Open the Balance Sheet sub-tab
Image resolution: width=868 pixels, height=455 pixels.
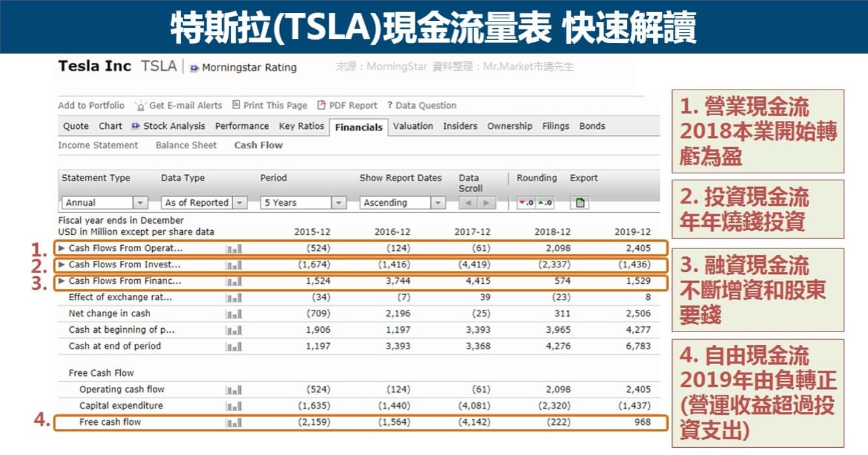click(186, 145)
